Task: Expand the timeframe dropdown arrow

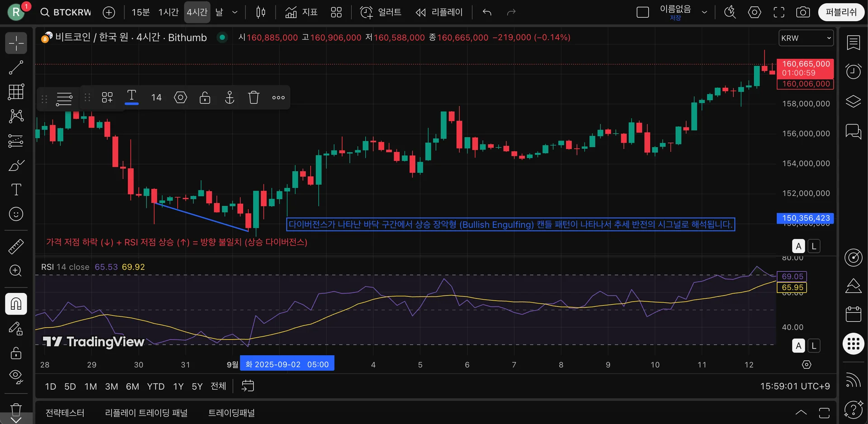Action: (x=235, y=12)
